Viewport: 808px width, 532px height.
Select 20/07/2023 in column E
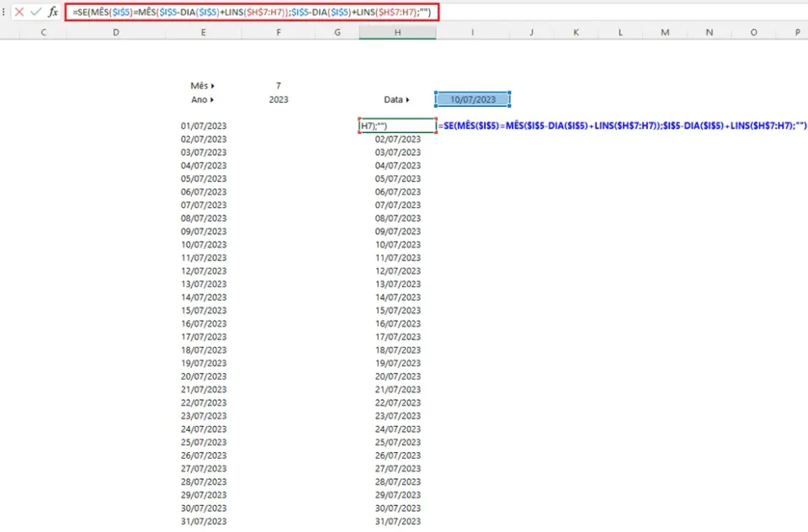[x=204, y=376]
